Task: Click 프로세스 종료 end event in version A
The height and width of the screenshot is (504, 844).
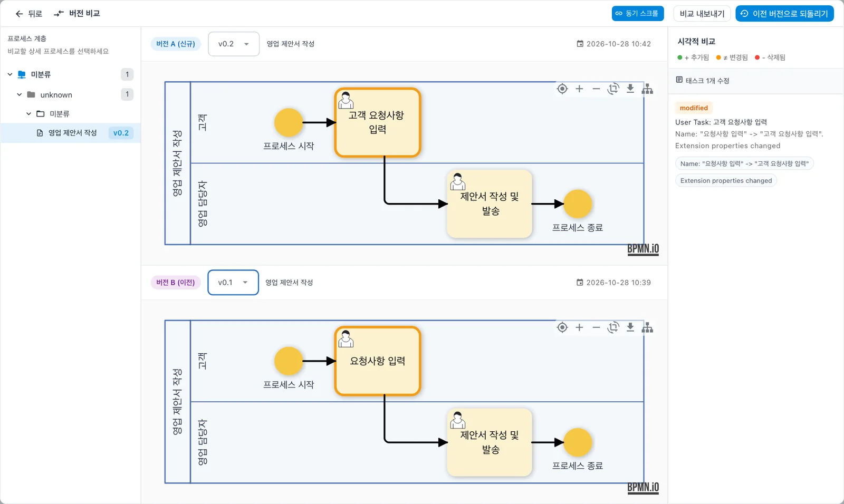Action: 578,203
